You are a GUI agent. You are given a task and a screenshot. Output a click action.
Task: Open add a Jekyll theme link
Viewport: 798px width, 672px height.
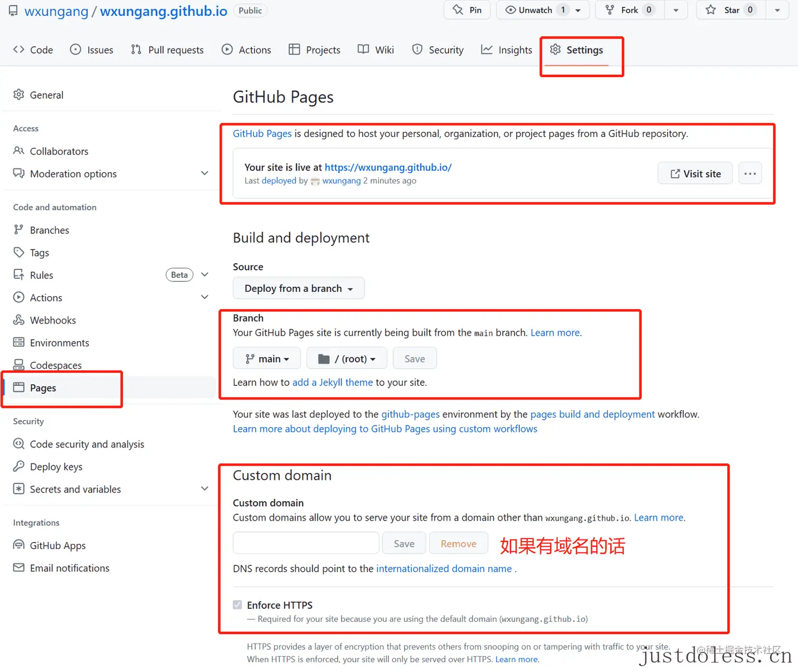pyautogui.click(x=332, y=382)
